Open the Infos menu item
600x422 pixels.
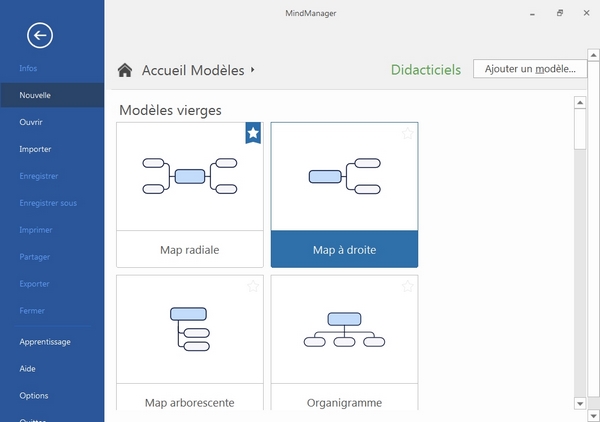tap(28, 68)
